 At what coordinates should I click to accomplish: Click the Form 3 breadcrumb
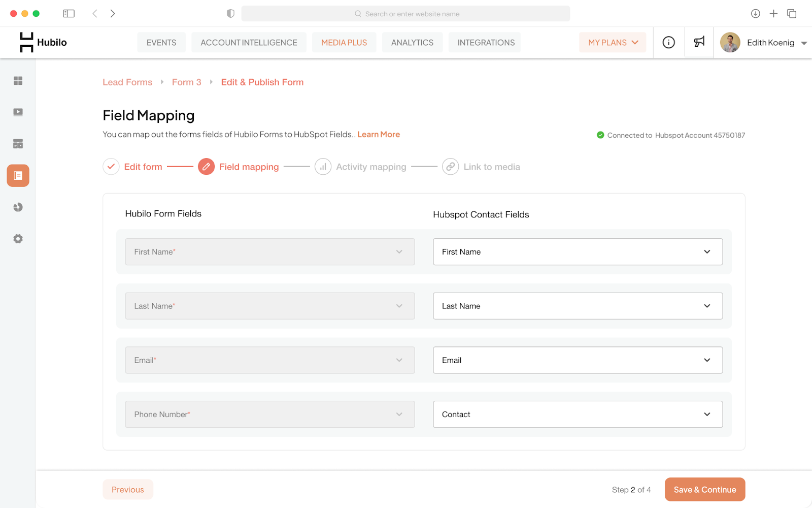point(187,82)
